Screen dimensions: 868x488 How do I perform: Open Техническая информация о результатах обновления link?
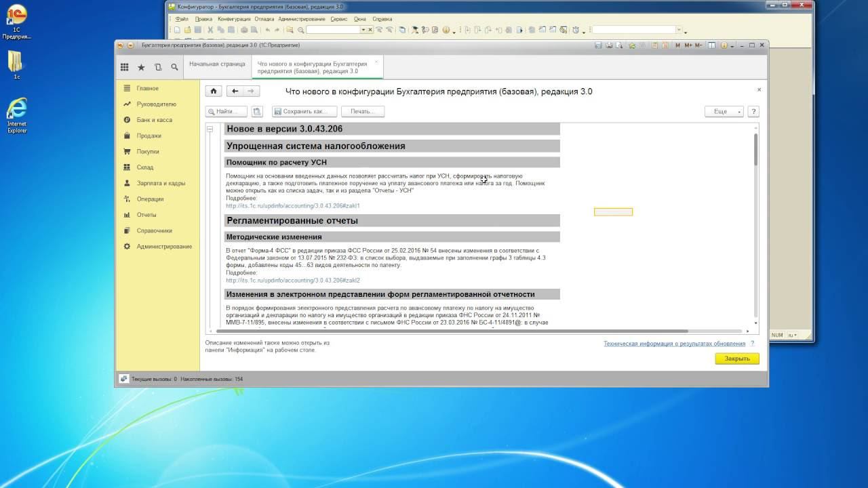[675, 344]
